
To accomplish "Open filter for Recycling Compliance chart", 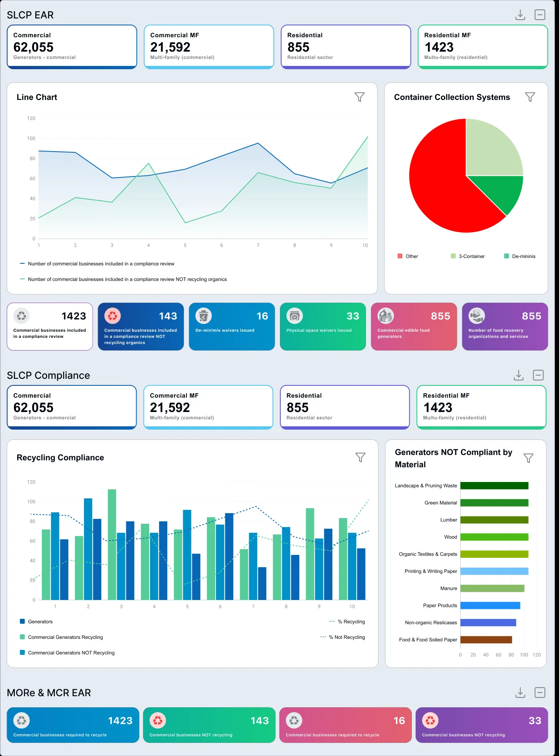I will [x=360, y=457].
